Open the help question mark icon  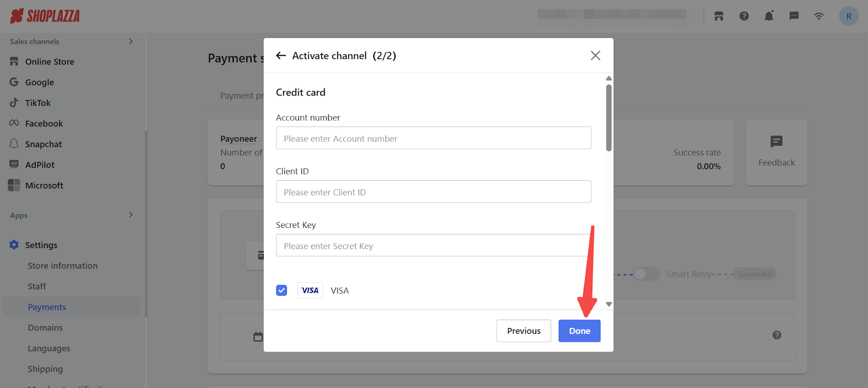[744, 16]
